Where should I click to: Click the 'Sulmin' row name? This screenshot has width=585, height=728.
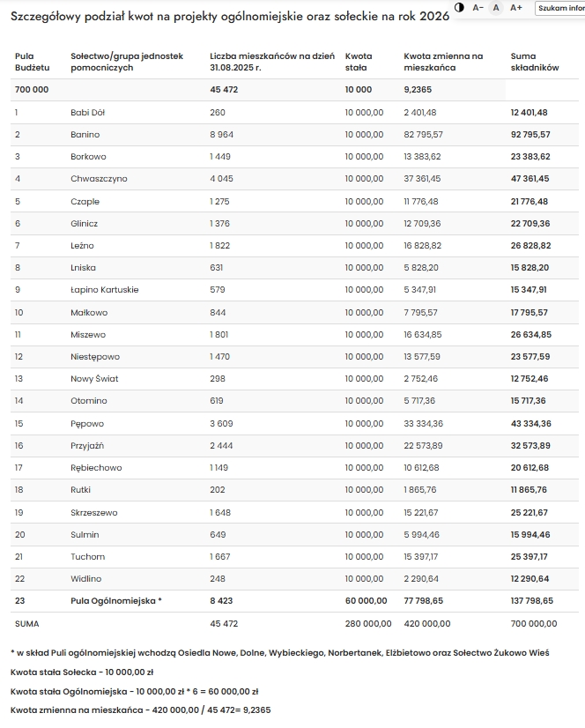tap(85, 535)
